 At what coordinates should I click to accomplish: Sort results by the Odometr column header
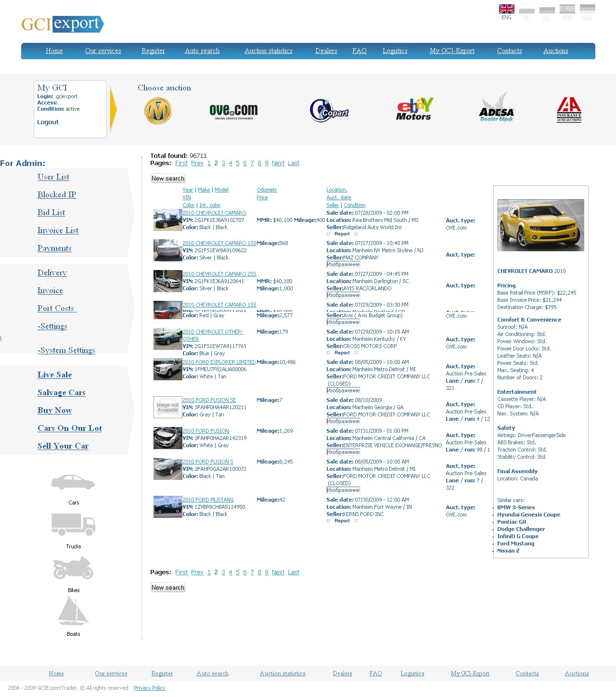pos(267,190)
